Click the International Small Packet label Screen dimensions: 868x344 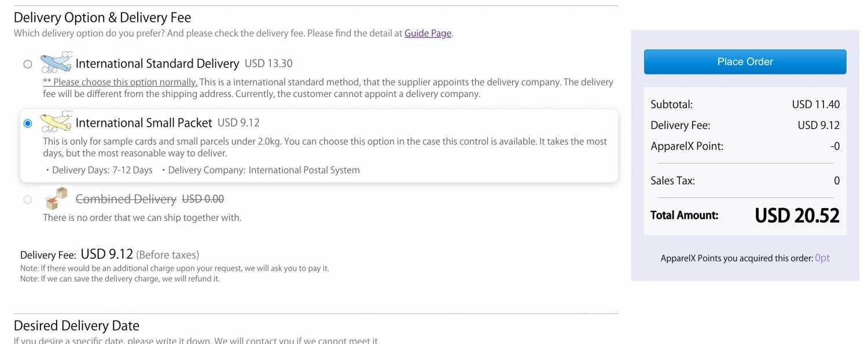coord(144,123)
